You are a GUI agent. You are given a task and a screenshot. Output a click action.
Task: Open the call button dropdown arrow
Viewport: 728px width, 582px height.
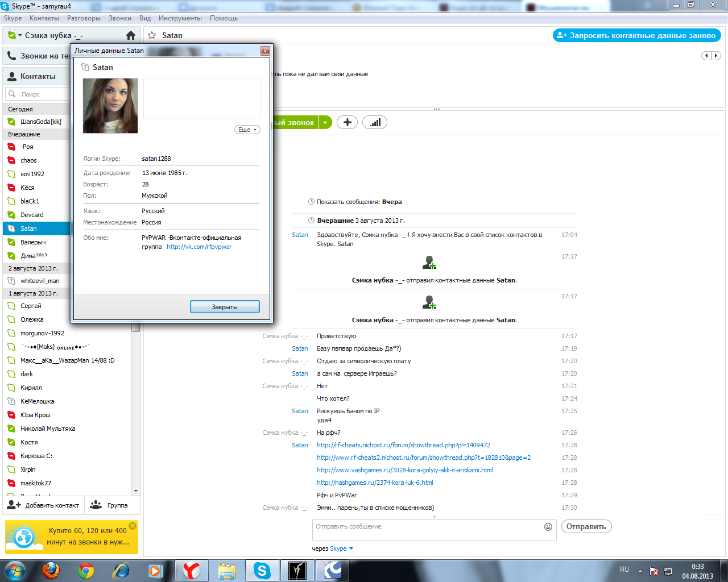(x=325, y=122)
